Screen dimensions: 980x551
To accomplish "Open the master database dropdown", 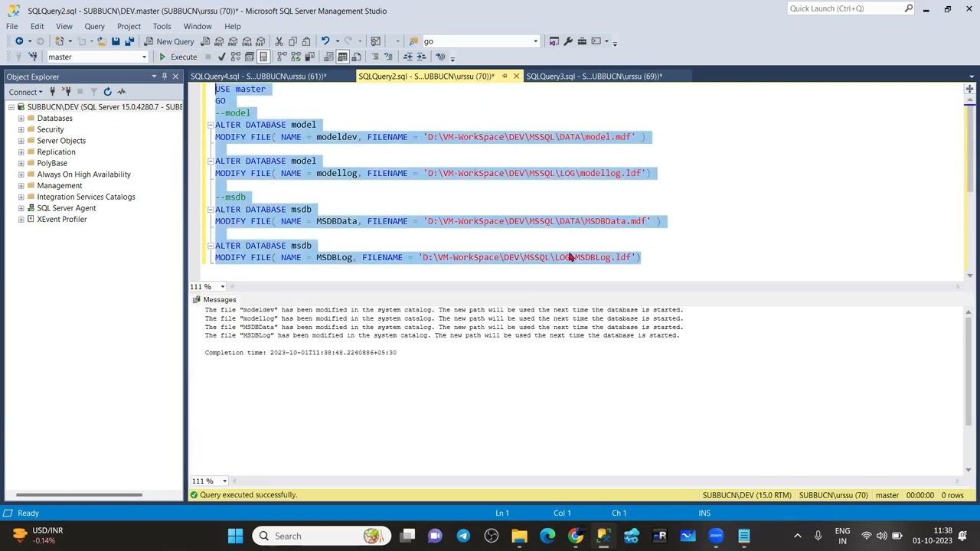I will 143,57.
